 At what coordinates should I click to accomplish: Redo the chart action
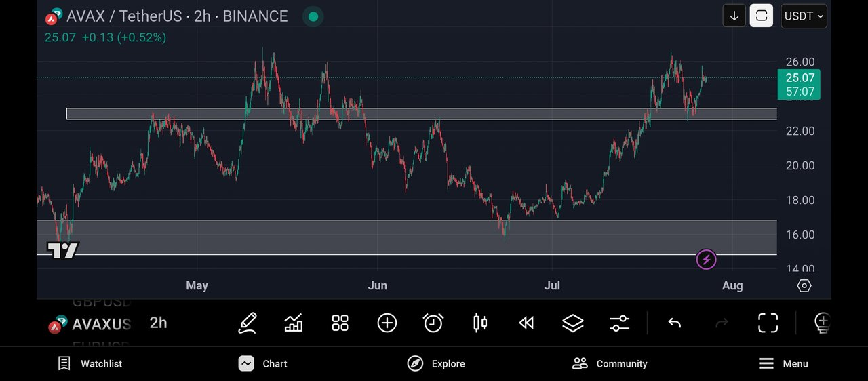(722, 323)
